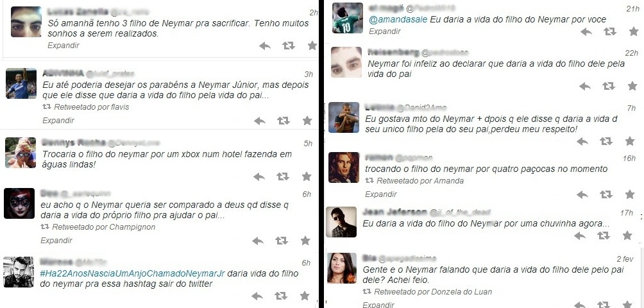Reply to the xbox hotel fazenda tweet
Screen dimensions: 644x308
(x=259, y=176)
